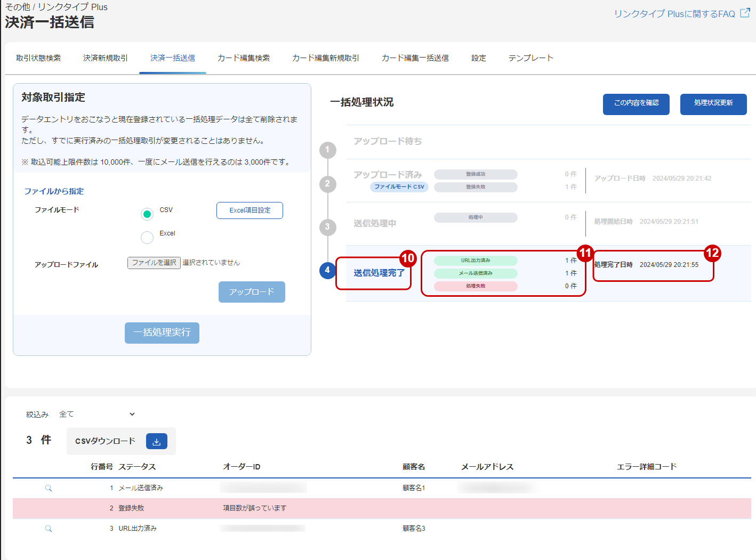This screenshot has height=560, width=756.
Task: Click the メールアドレス column header
Action: (487, 467)
